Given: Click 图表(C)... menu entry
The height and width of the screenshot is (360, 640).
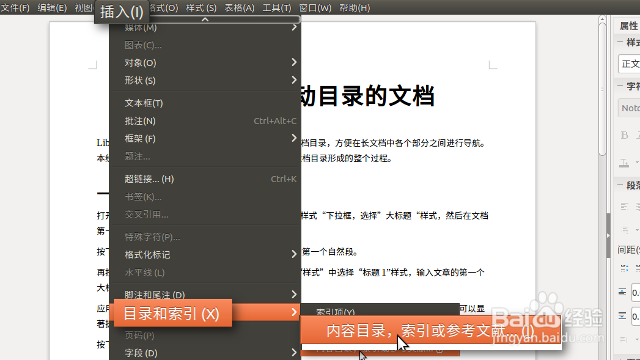Looking at the screenshot, I should coord(205,45).
